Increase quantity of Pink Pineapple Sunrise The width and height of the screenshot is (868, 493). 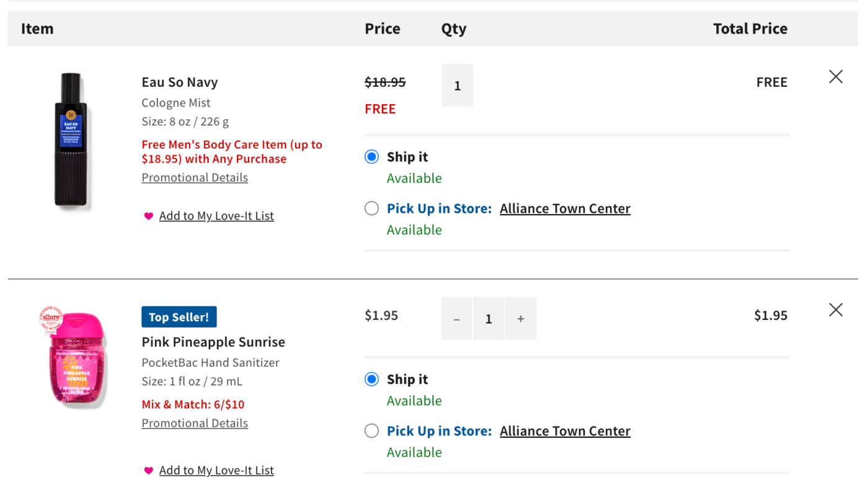tap(520, 318)
